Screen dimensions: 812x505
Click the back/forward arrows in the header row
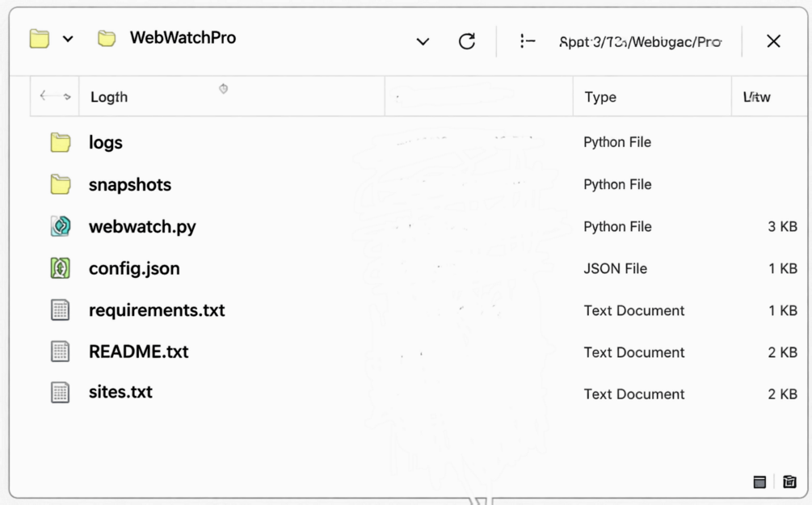55,96
